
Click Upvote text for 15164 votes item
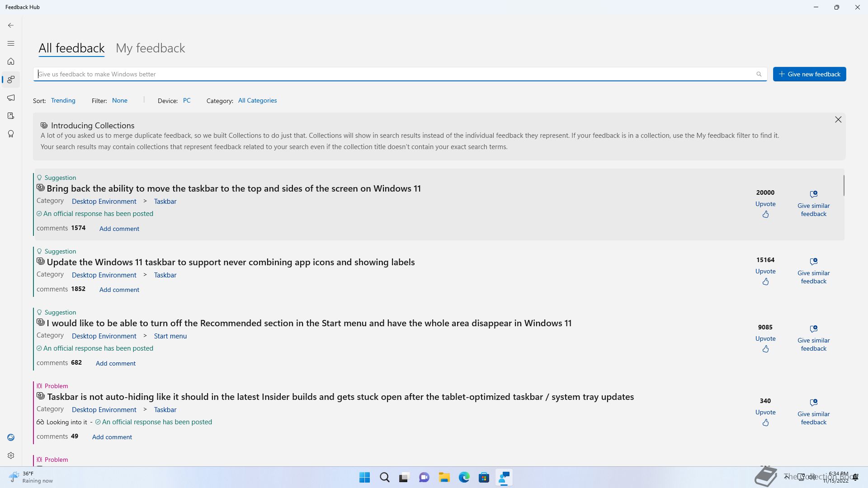point(765,271)
